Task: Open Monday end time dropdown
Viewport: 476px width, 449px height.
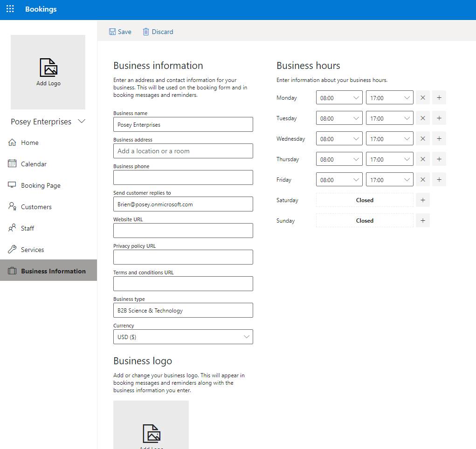Action: 389,98
